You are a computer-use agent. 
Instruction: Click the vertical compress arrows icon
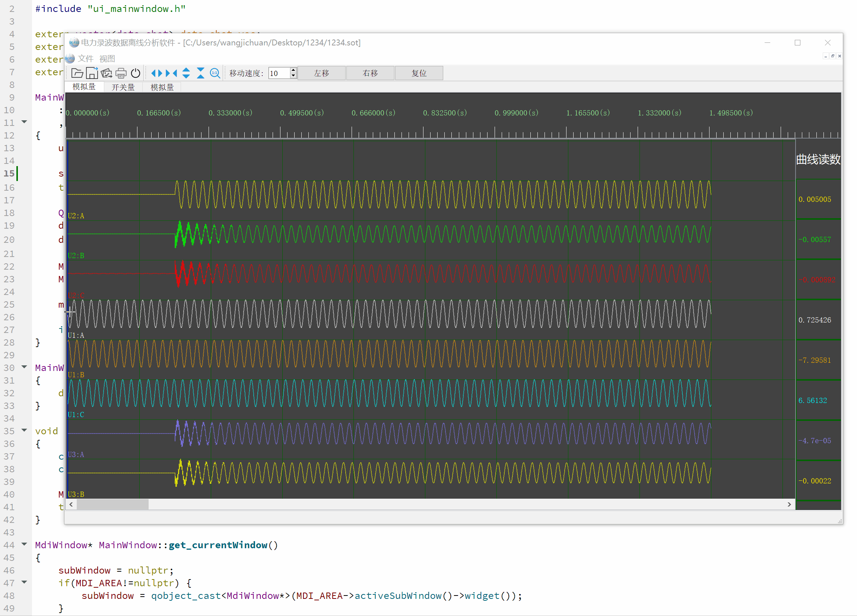[201, 73]
